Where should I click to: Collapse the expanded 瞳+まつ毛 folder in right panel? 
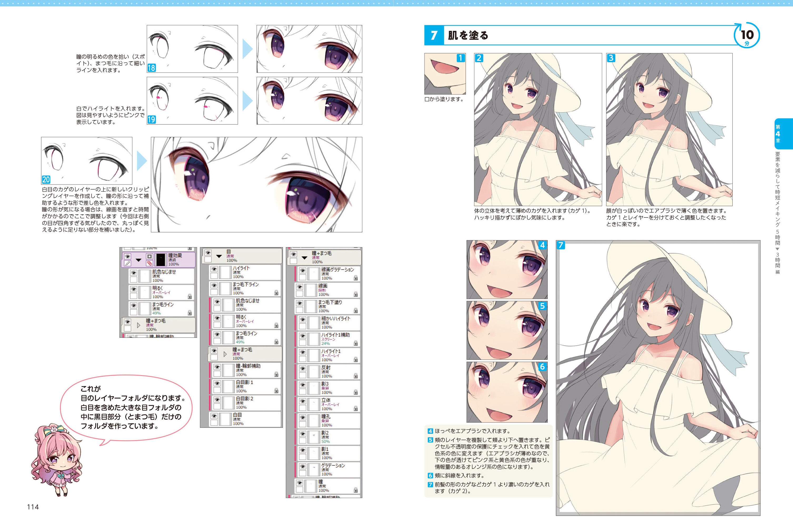(304, 257)
